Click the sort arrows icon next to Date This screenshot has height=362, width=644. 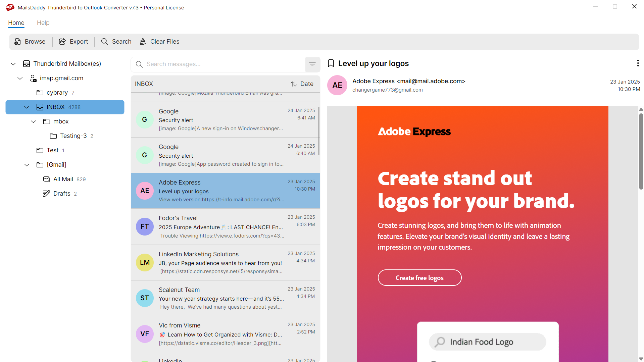pos(294,84)
